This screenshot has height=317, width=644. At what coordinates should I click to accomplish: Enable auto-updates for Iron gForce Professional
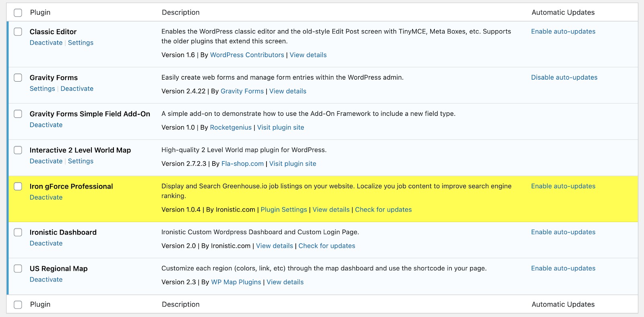click(x=563, y=186)
